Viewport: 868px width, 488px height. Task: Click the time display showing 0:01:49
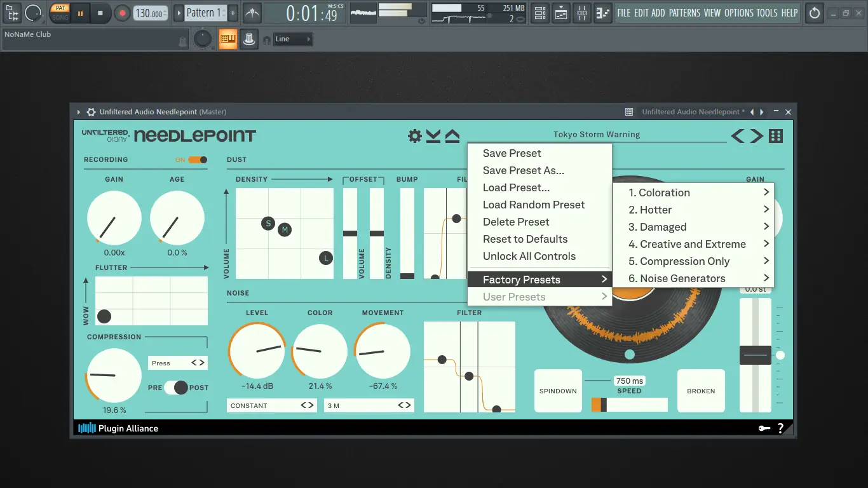click(311, 13)
